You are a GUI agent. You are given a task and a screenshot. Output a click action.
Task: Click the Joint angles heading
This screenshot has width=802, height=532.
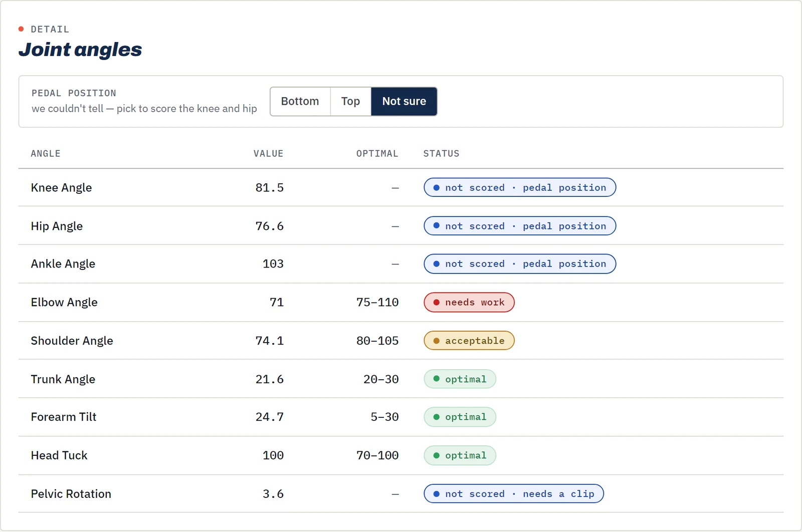pyautogui.click(x=80, y=50)
